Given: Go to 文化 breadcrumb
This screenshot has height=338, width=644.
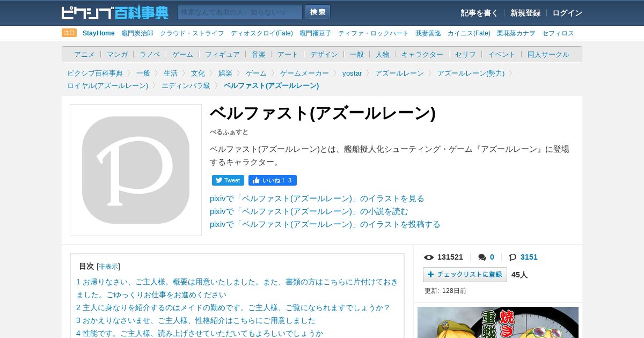Looking at the screenshot, I should [x=198, y=73].
